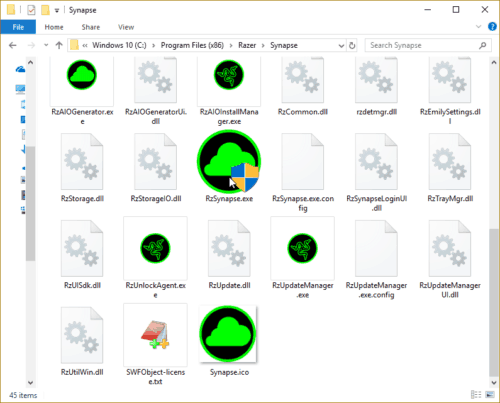This screenshot has width=500, height=403.
Task: Click the navigation pane scrollbar thumb
Action: tap(30, 203)
